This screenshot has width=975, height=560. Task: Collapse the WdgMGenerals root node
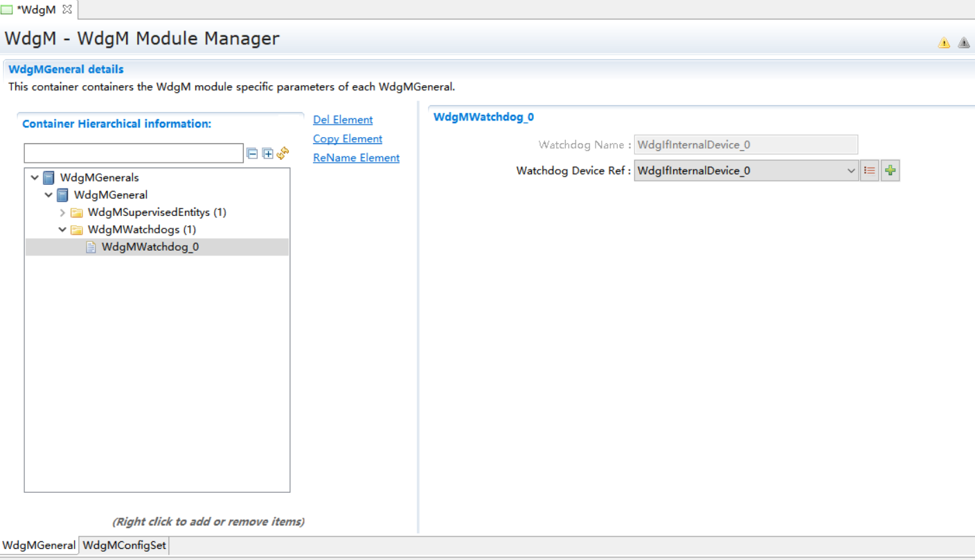pos(35,178)
